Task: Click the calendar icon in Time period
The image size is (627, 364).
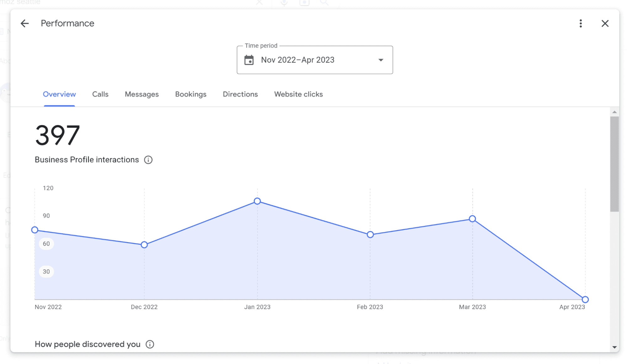Action: [249, 60]
